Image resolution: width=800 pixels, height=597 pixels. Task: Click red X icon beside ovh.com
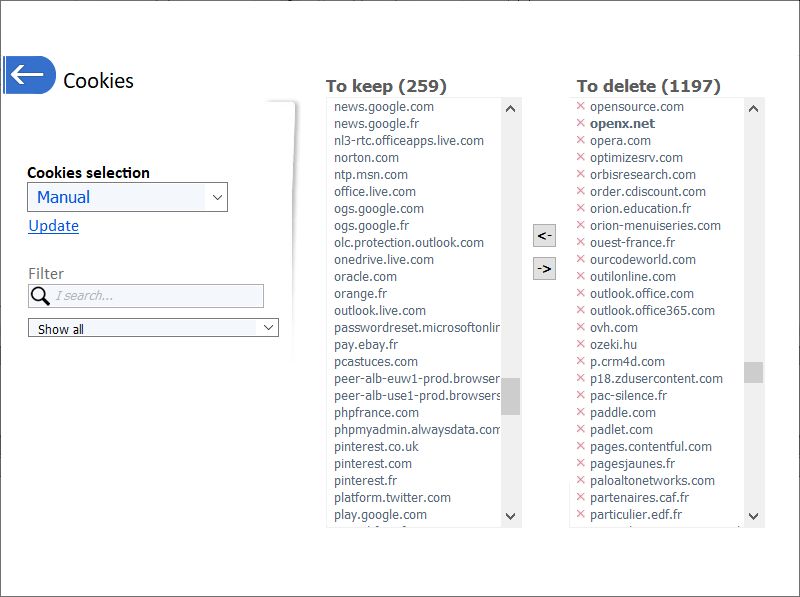pos(580,327)
